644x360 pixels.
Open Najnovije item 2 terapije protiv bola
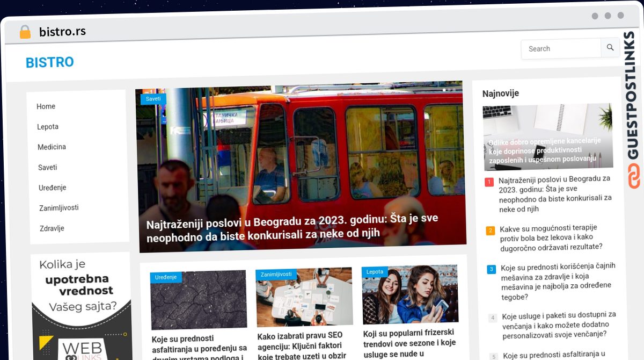tap(551, 237)
